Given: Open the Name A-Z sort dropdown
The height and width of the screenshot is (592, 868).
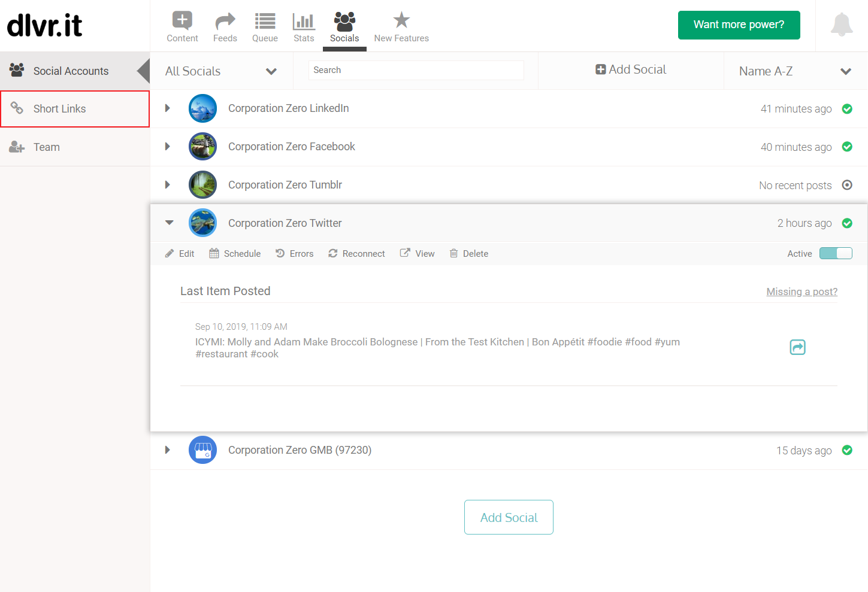Looking at the screenshot, I should click(x=796, y=71).
